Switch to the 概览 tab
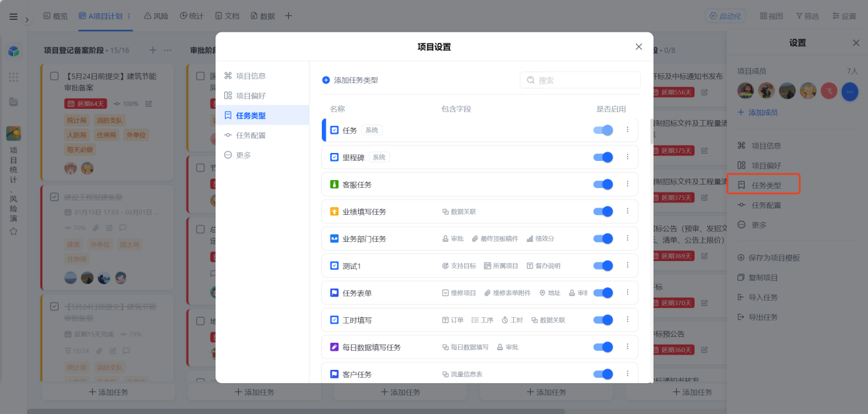The image size is (868, 414). point(55,16)
